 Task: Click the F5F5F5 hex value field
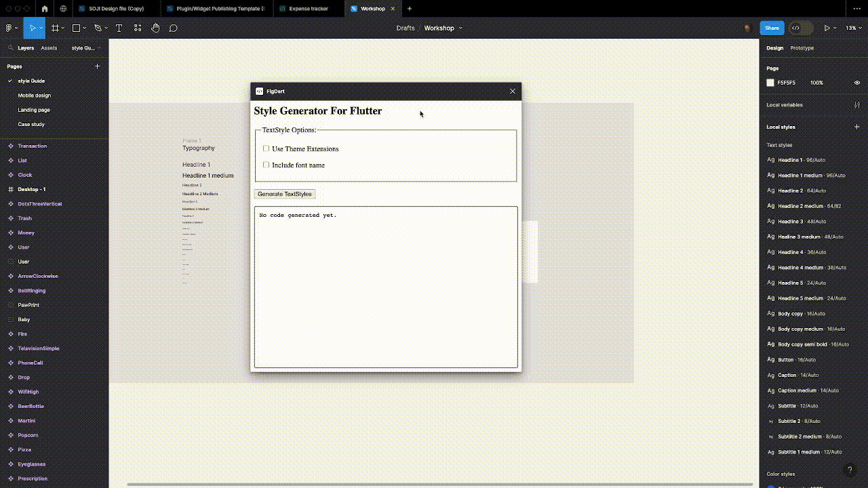click(787, 83)
